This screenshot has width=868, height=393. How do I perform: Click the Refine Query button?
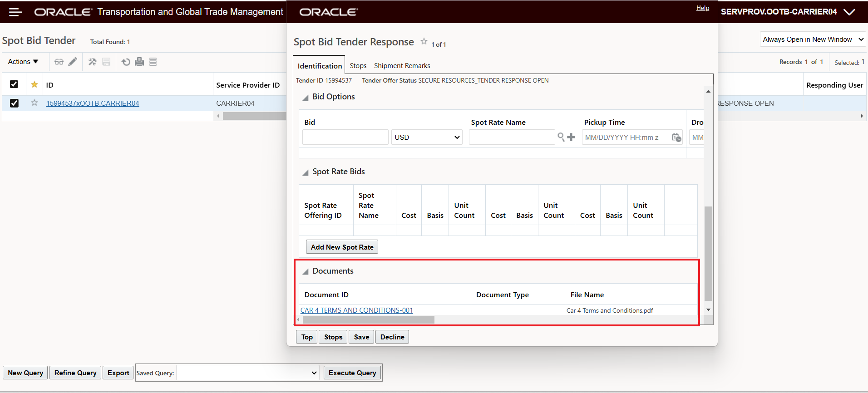pos(75,373)
